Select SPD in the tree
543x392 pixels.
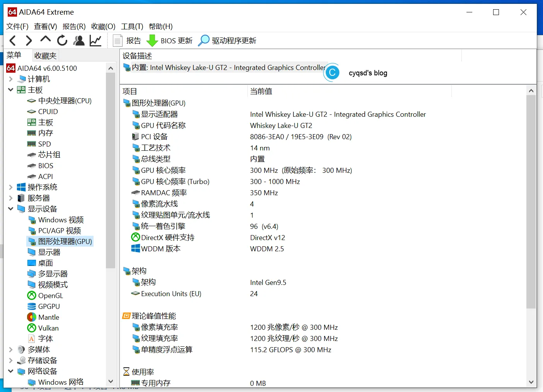[x=39, y=144]
